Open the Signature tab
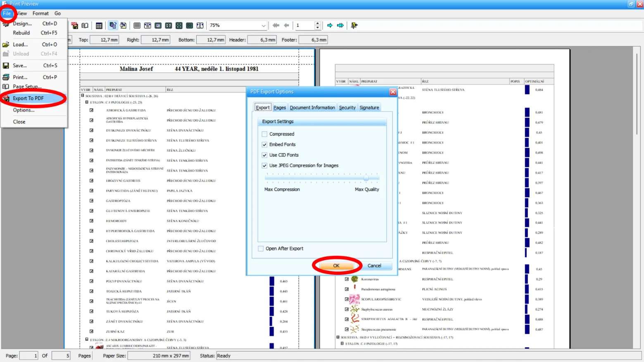 (369, 108)
